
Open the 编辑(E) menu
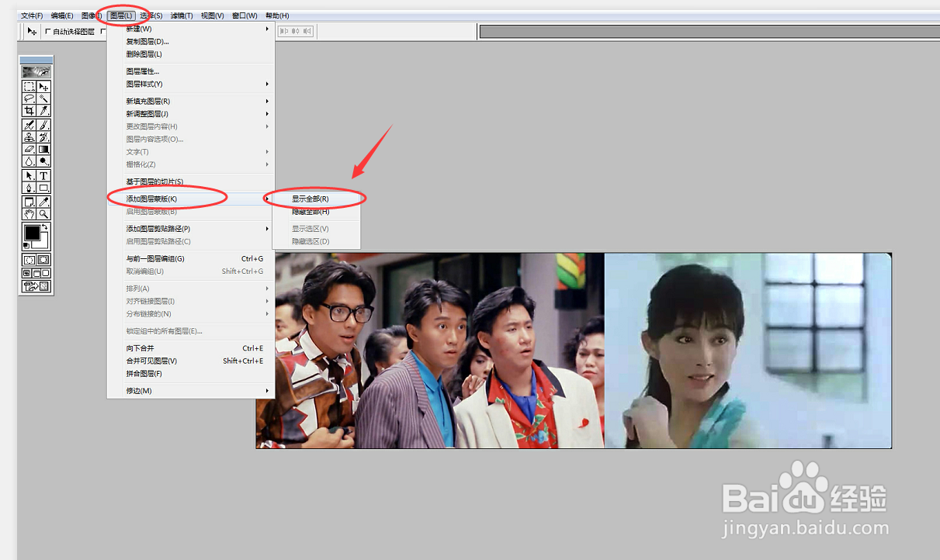[x=62, y=16]
